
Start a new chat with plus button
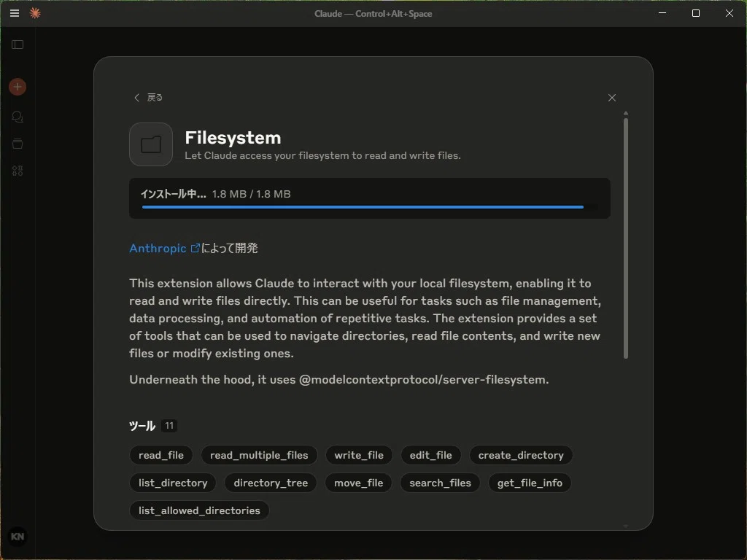18,87
